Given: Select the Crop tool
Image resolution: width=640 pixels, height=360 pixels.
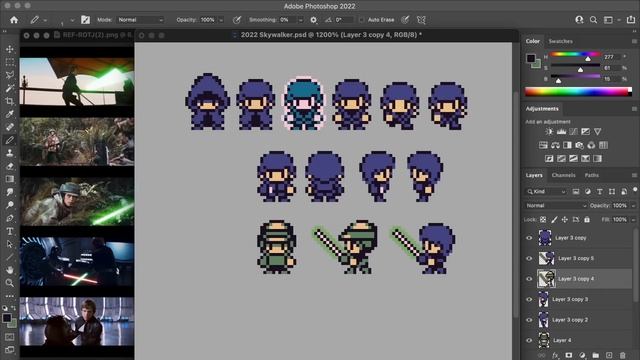Looking at the screenshot, I should [x=10, y=101].
